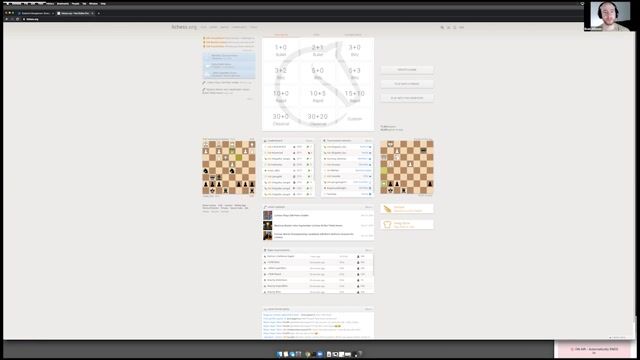This screenshot has height=360, width=640.
Task: Start a 2+1 Bullet game
Action: click(318, 50)
